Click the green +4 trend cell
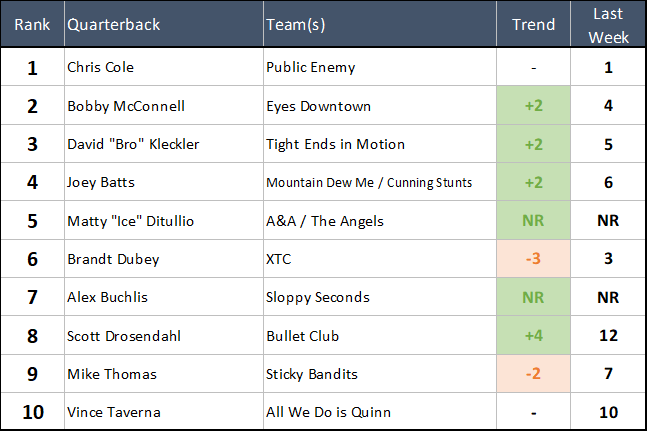The width and height of the screenshot is (648, 432). [533, 335]
